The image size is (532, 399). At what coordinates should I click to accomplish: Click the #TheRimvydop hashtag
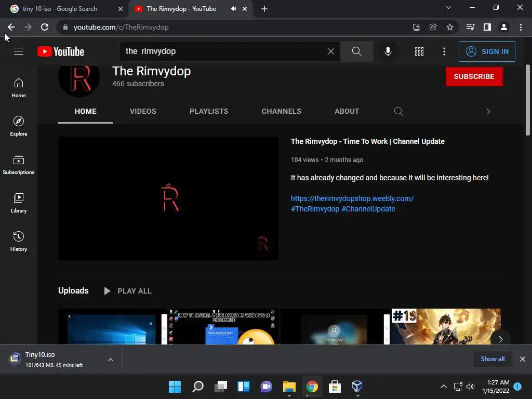pos(315,209)
